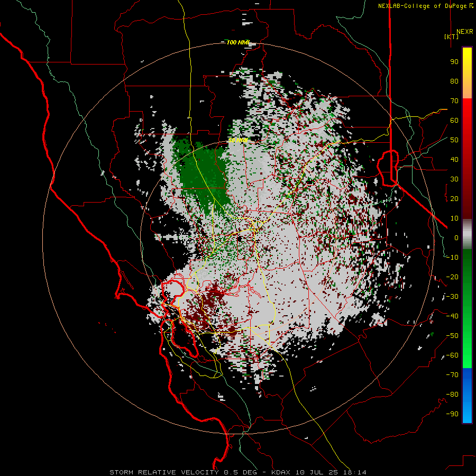The height and width of the screenshot is (476, 476).
Task: Select the 50 knot scale label
Action: click(454, 140)
